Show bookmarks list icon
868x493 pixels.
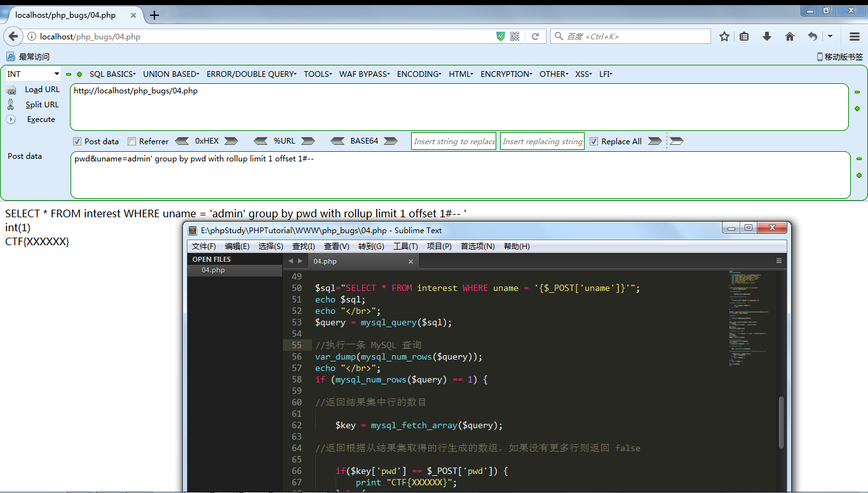coord(744,37)
